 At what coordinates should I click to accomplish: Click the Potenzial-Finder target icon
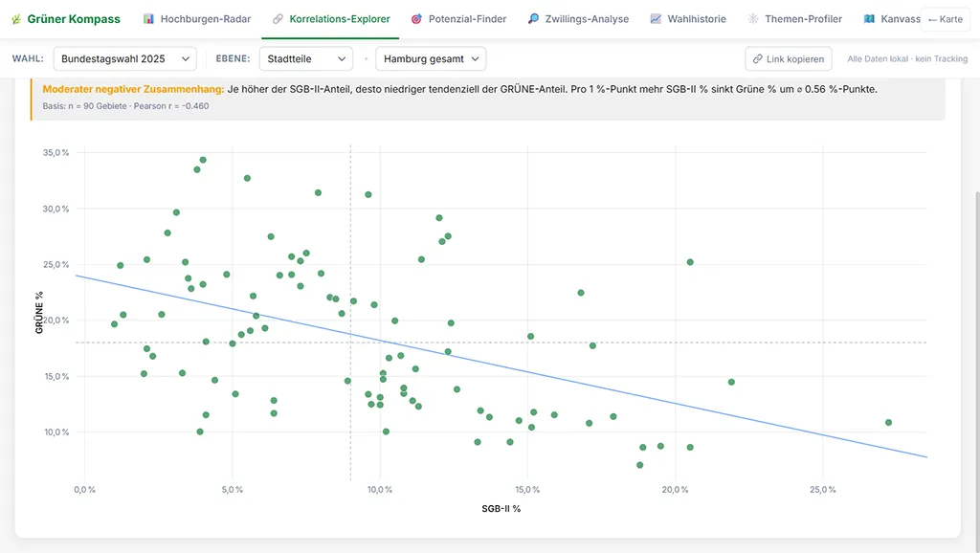click(x=417, y=19)
